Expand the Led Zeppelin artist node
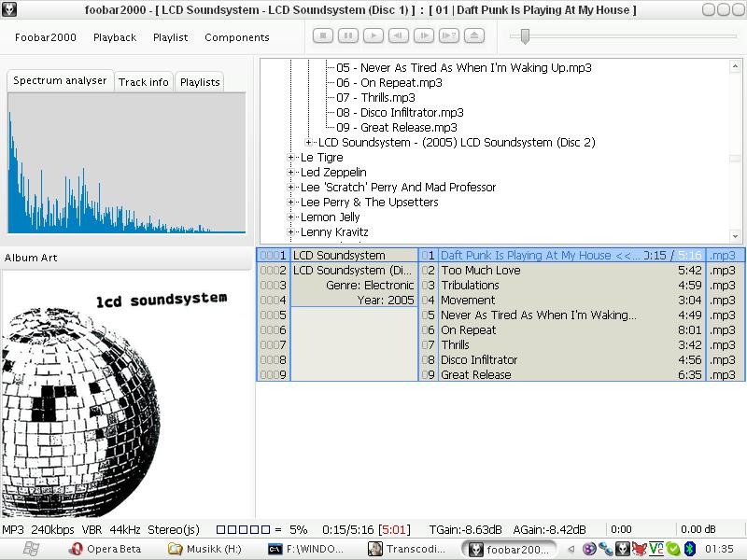The width and height of the screenshot is (747, 560). pos(290,172)
